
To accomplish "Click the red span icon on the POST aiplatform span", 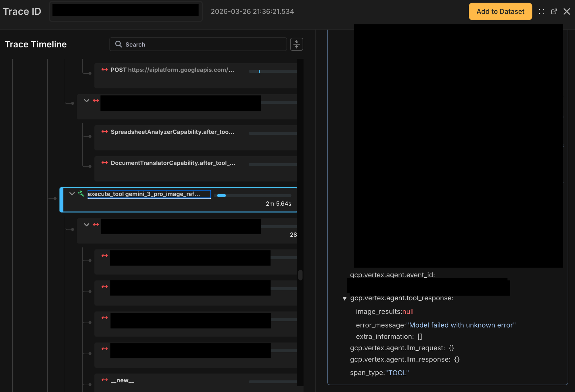I will (x=104, y=70).
